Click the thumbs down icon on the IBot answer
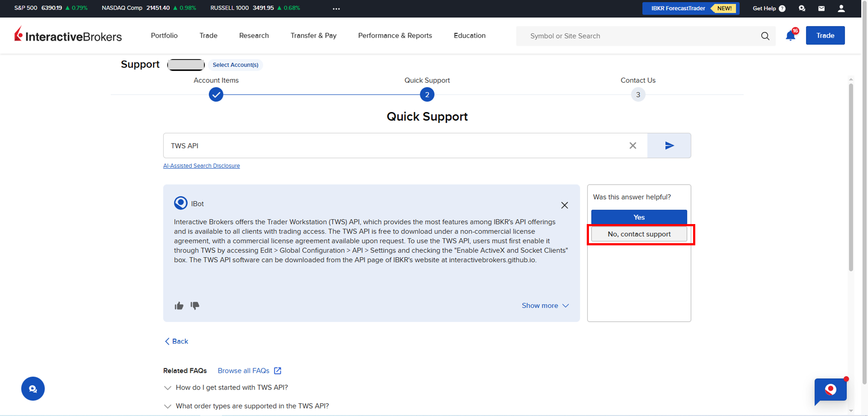The image size is (868, 416). tap(195, 306)
